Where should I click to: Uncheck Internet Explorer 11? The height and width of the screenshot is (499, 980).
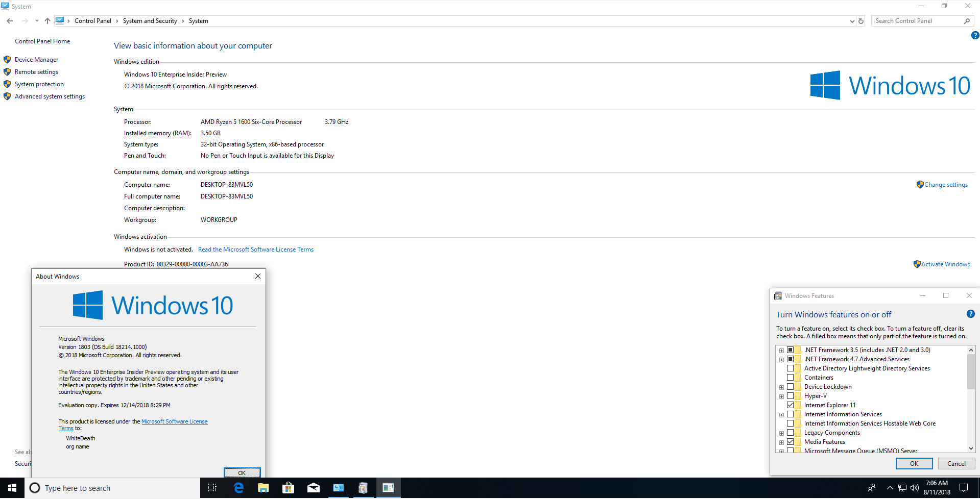(790, 405)
